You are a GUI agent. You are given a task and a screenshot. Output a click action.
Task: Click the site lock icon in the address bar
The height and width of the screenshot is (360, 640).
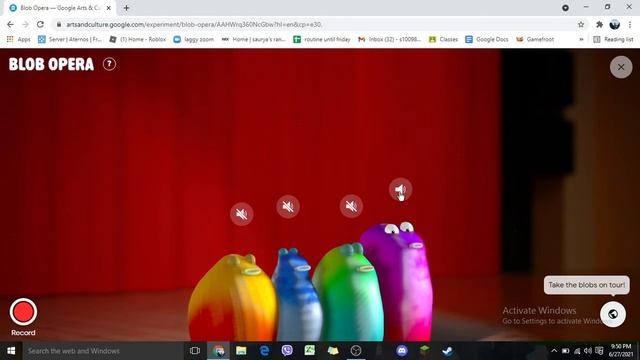59,24
